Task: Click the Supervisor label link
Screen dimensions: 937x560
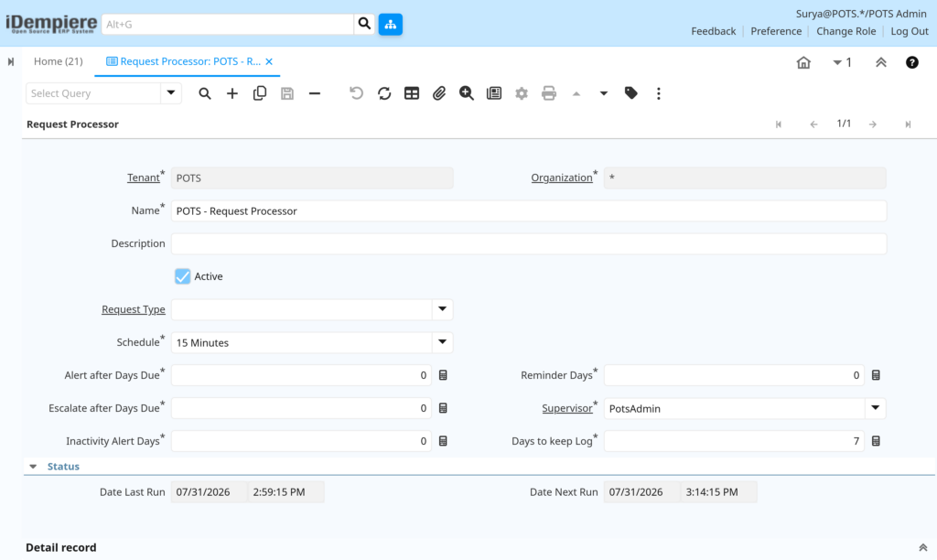Action: click(567, 408)
